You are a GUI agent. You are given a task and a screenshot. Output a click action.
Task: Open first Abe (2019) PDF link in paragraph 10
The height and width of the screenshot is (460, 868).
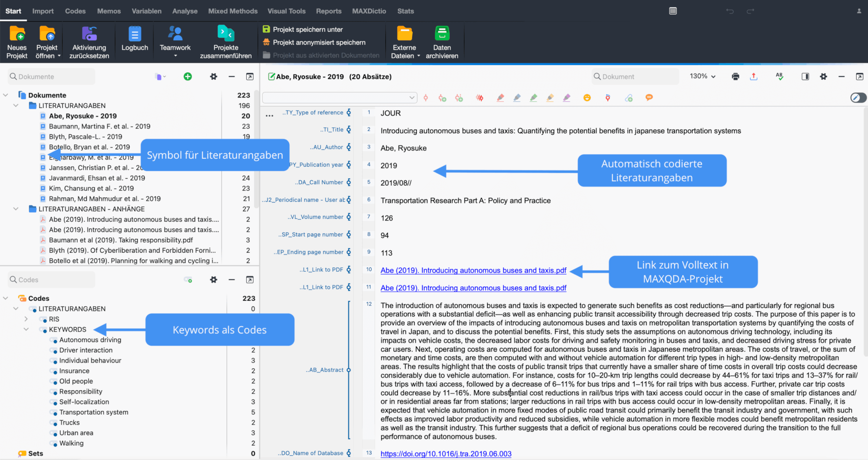[x=473, y=270]
